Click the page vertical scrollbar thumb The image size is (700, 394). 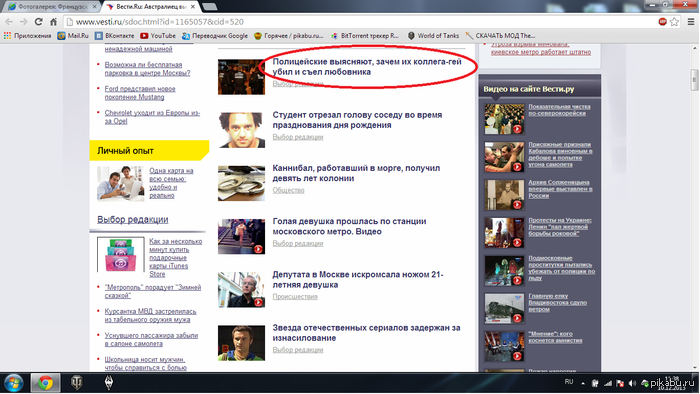695,79
